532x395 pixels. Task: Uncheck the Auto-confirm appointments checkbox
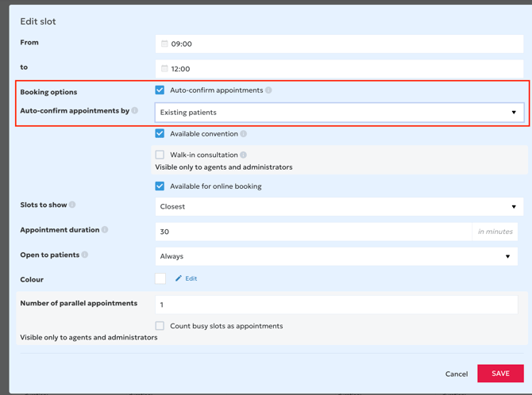point(160,90)
